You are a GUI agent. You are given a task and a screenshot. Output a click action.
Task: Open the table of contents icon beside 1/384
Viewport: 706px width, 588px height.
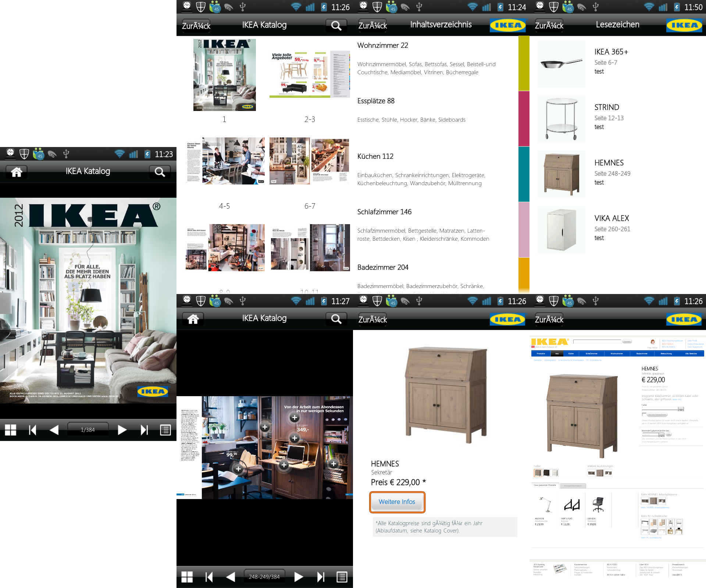pos(165,430)
